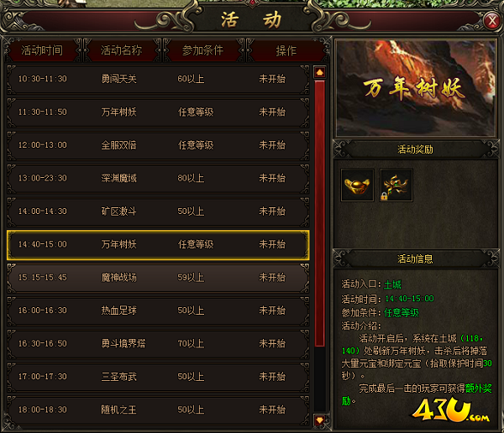Viewport: 504px width, 433px height.
Task: Click the scroll down arrow of activity list
Action: pos(319,420)
